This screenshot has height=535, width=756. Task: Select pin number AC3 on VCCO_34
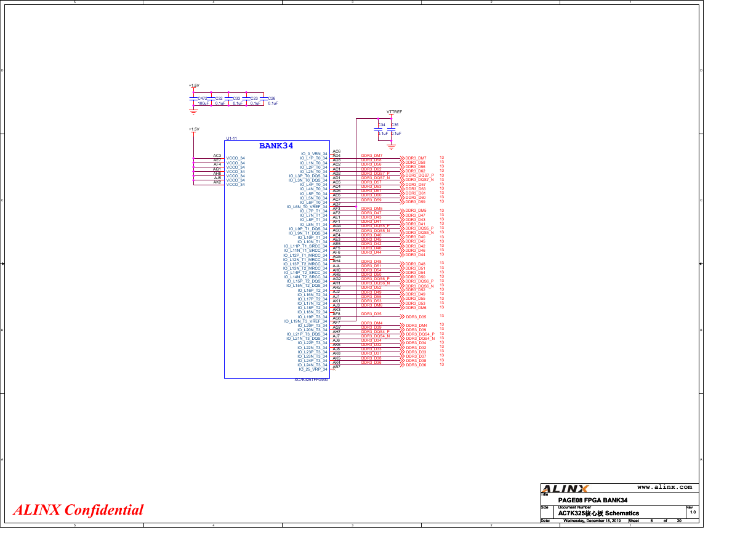[x=217, y=156]
